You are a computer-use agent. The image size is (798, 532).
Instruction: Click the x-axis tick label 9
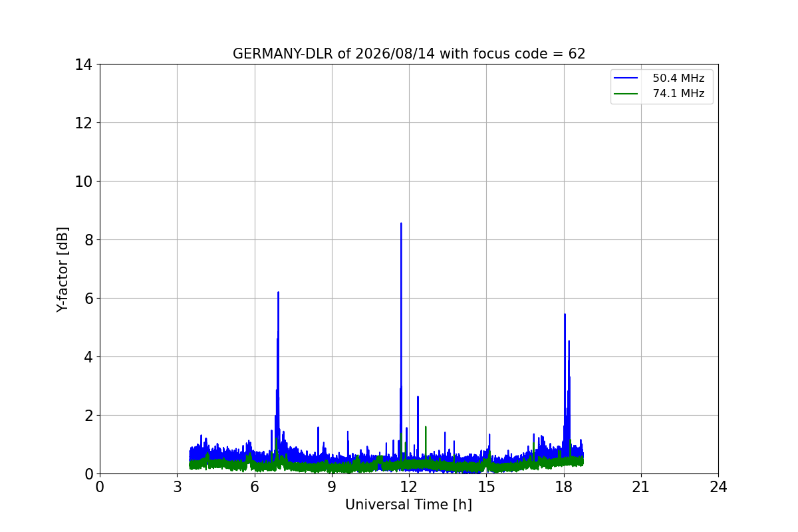click(332, 487)
